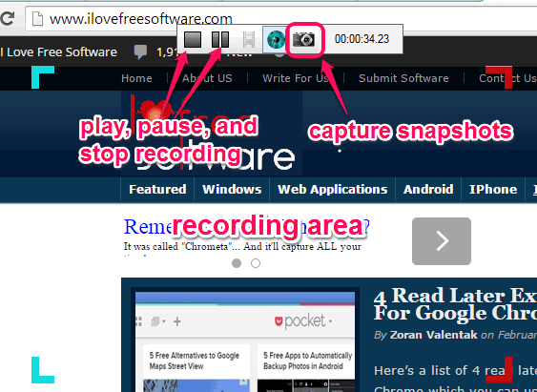Click '5 Free Alternatives to Google Maps Street View'
This screenshot has height=392, width=537.
pyautogui.click(x=195, y=361)
